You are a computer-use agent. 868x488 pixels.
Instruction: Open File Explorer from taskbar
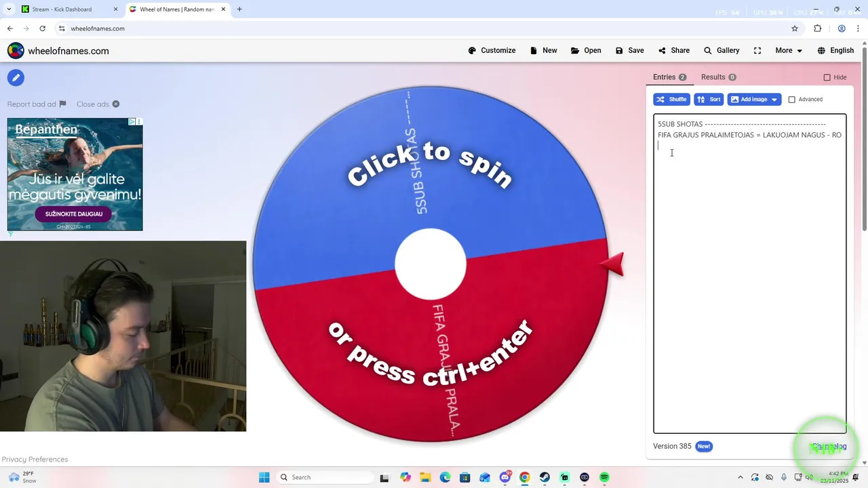425,477
